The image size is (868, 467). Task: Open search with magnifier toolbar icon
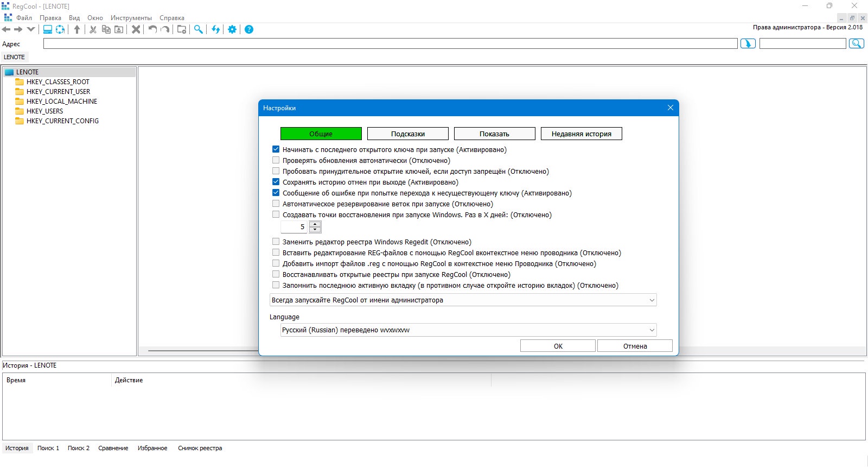coord(199,29)
